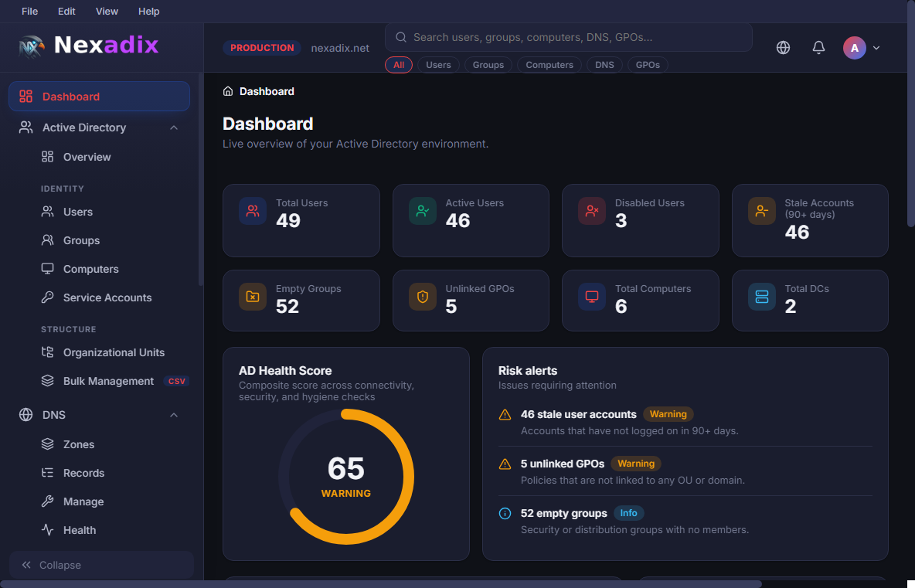This screenshot has width=915, height=588.
Task: Click the Manage wrench icon
Action: click(47, 501)
